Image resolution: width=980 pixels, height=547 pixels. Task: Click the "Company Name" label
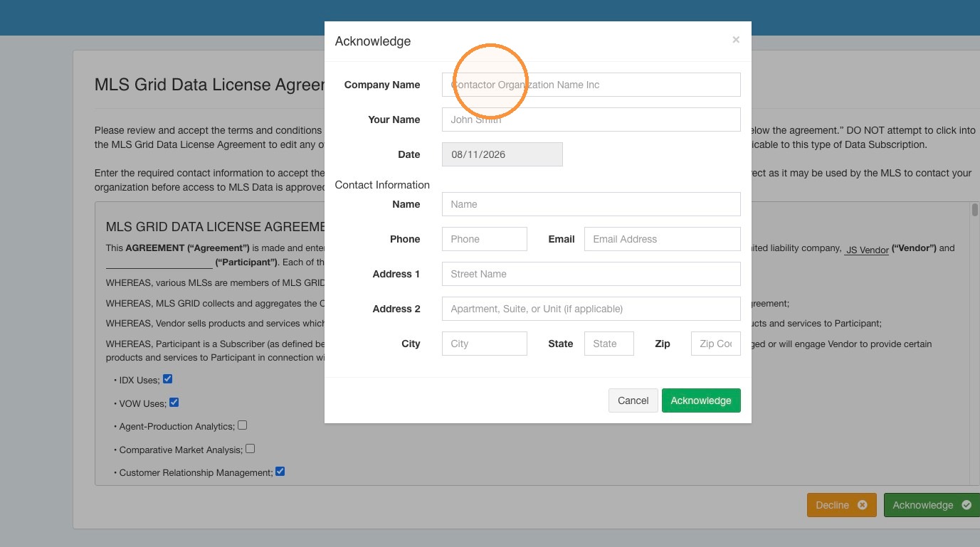[382, 85]
